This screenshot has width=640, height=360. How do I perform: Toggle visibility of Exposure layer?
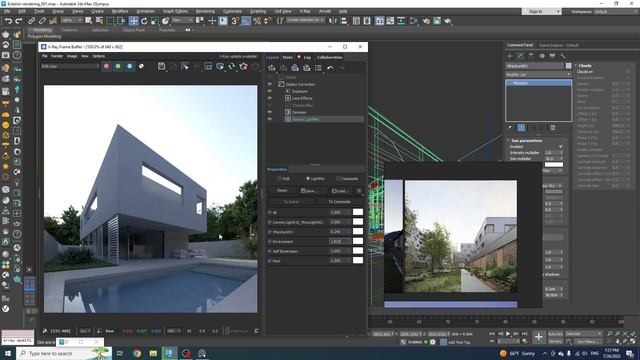[269, 91]
